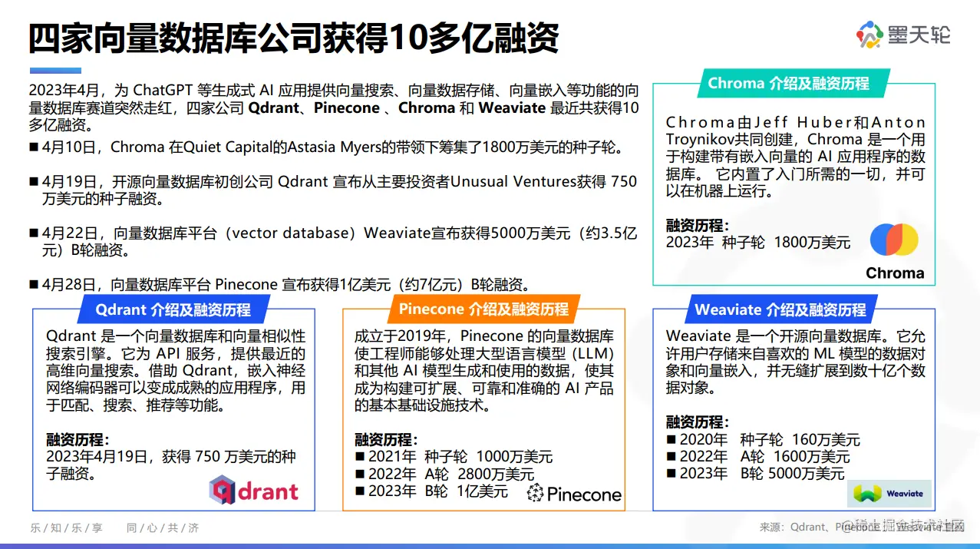
Task: Click the bullet starting 4月22日，向量数据库平台
Action: pyautogui.click(x=333, y=241)
